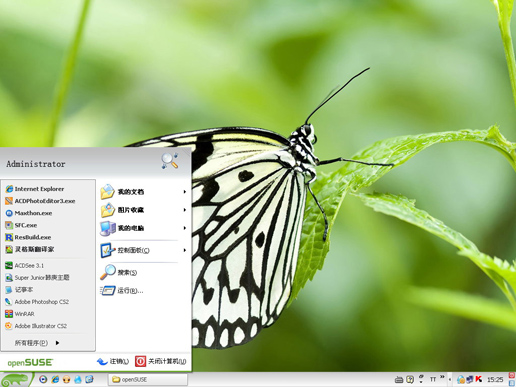Viewport: 516px width, 387px height.
Task: Open 我的电脑 My Computer item
Action: click(122, 228)
